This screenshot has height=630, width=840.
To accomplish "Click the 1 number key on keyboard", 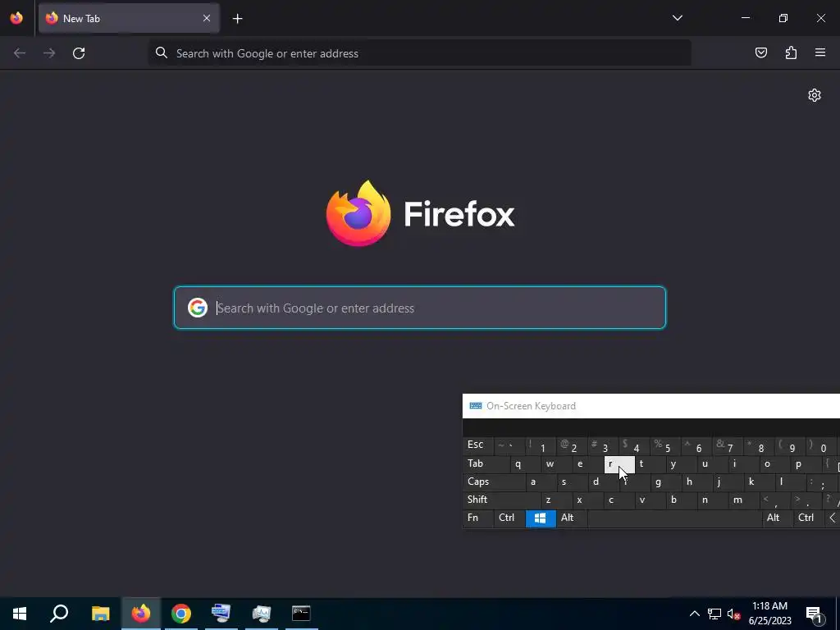I will tap(541, 445).
